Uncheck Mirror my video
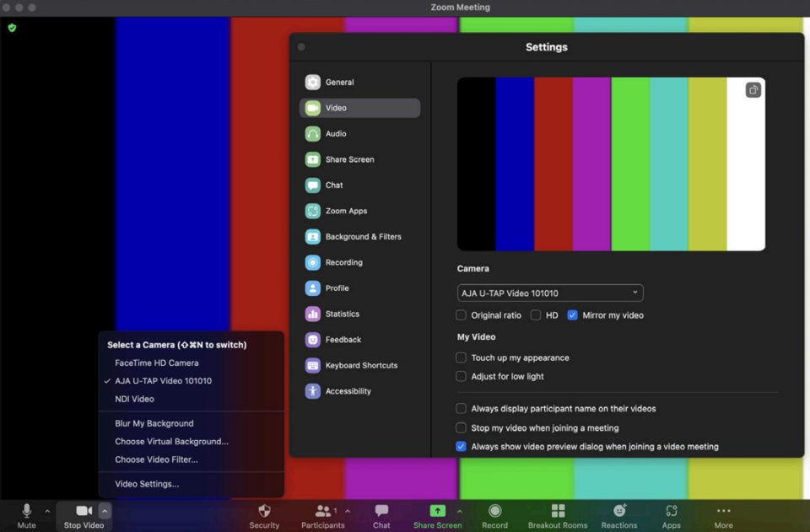Image resolution: width=810 pixels, height=532 pixels. pyautogui.click(x=573, y=315)
